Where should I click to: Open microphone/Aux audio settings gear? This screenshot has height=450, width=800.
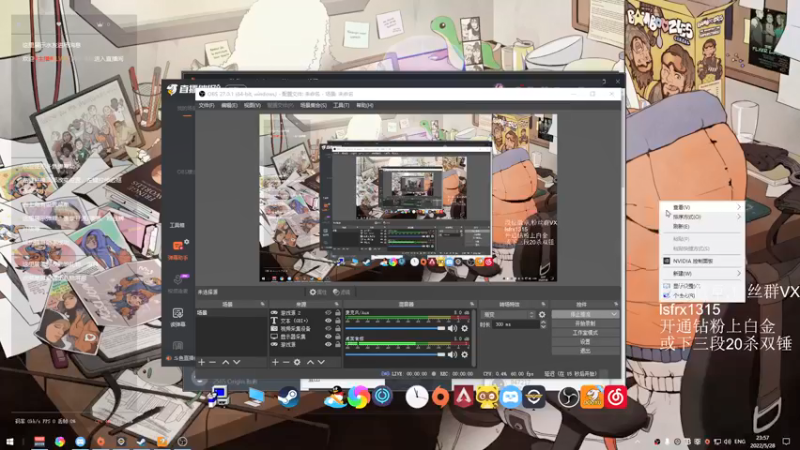464,329
